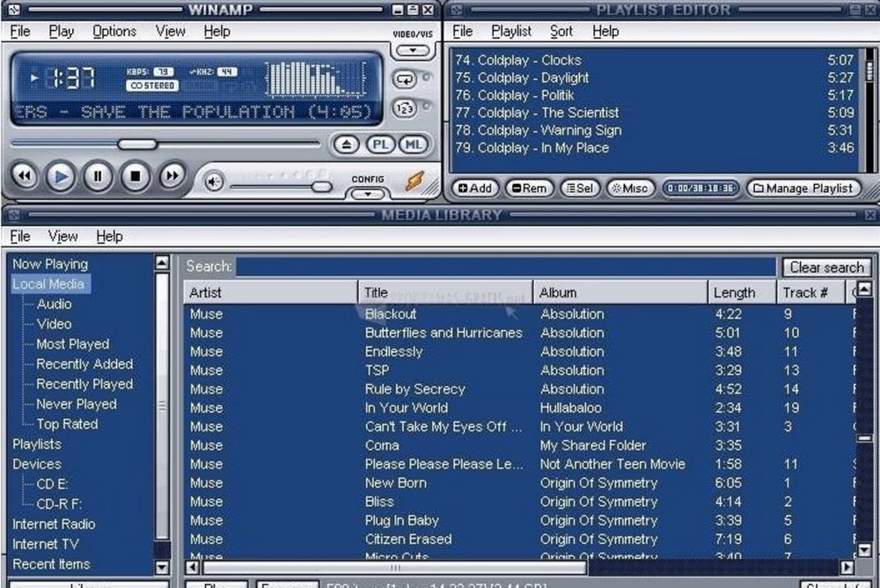The image size is (880, 588).
Task: Toggle repeat mode on
Action: (405, 79)
